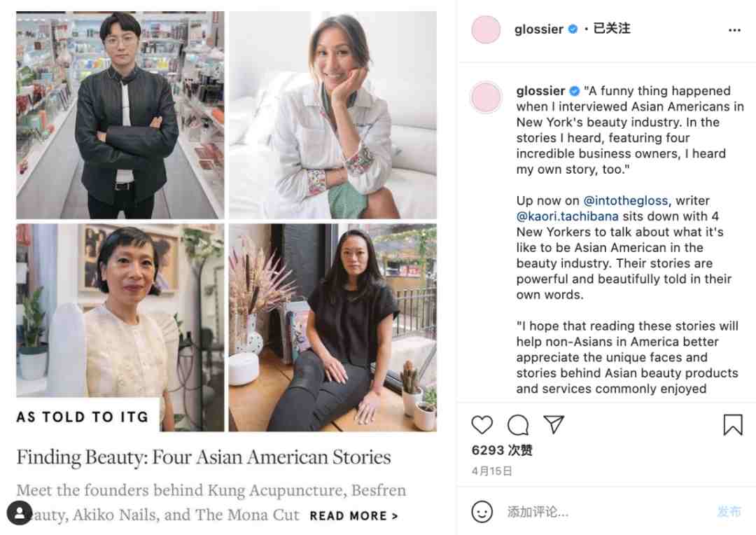Screen dimensions: 756x535
Task: Click the 发布 post comment button
Action: coord(729,511)
